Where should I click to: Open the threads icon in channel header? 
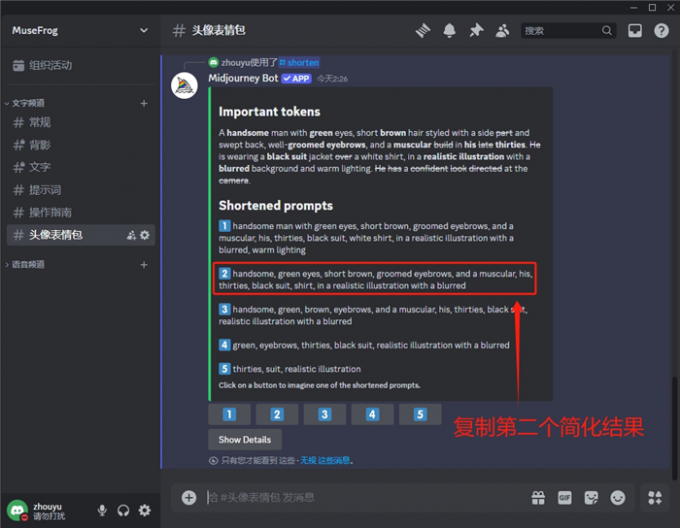tap(423, 31)
